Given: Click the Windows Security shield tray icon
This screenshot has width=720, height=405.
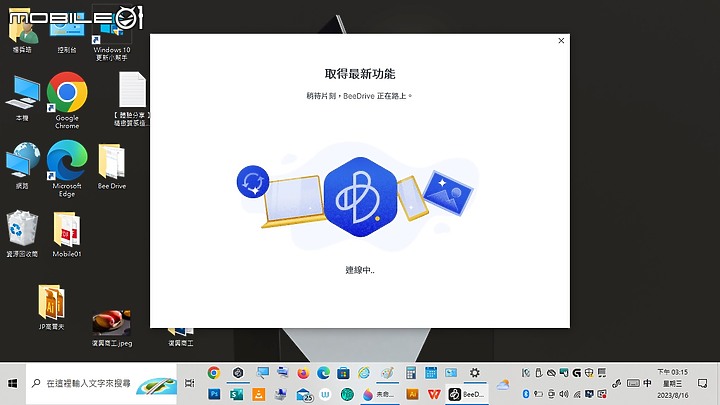Looking at the screenshot, I should [x=589, y=373].
